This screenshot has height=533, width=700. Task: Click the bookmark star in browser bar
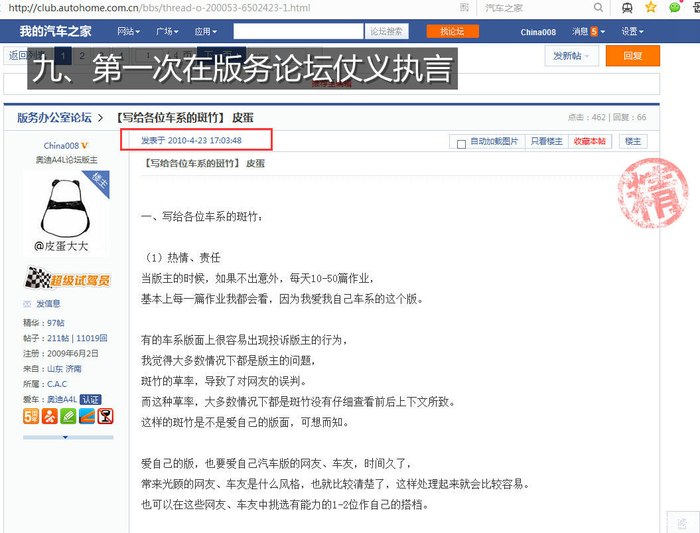pyautogui.click(x=650, y=8)
